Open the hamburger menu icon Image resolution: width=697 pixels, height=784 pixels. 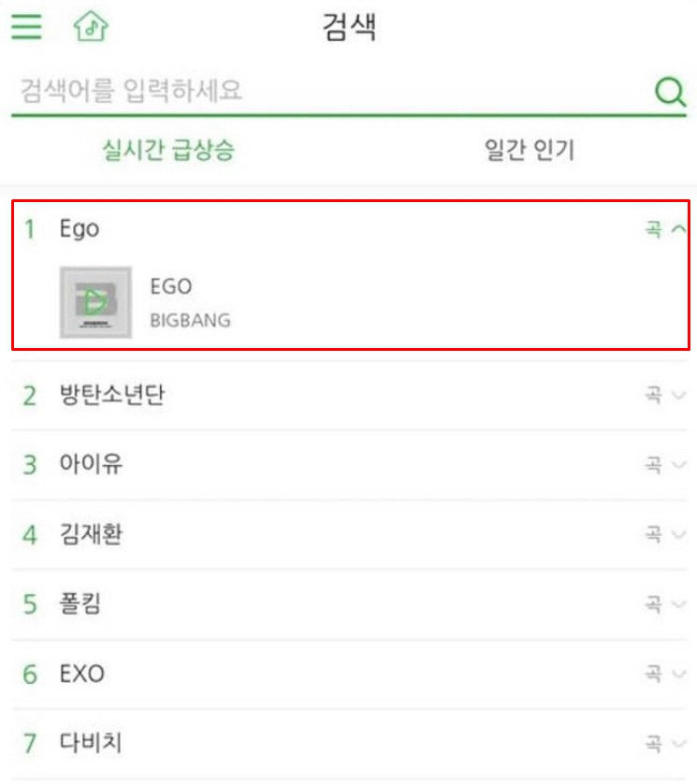pos(26,26)
